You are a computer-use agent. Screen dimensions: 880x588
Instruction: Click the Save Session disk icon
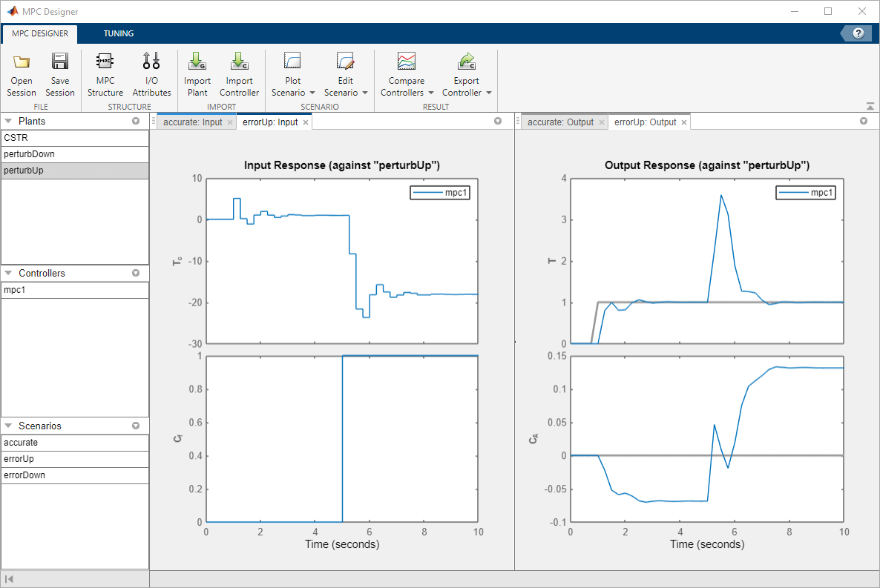point(60,61)
